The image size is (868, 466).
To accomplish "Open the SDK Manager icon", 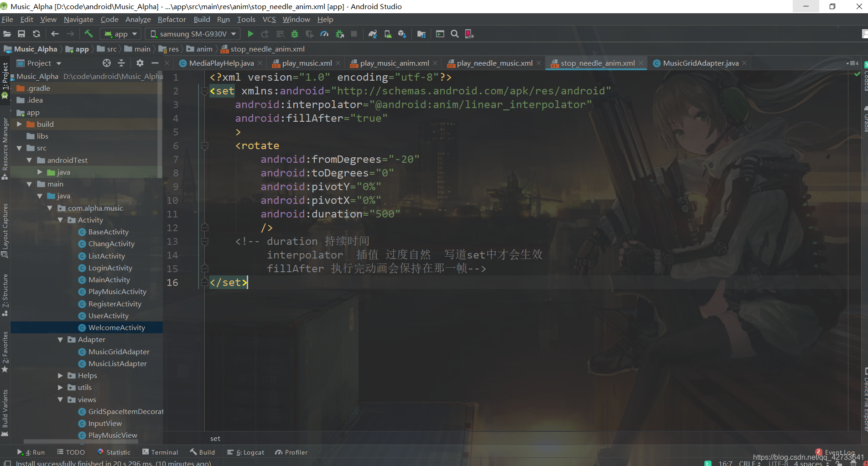I will [402, 34].
